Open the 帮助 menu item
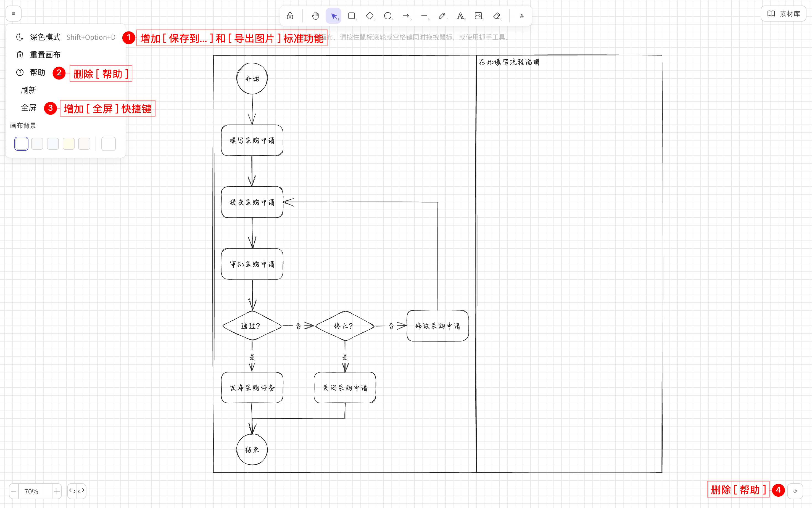 37,73
